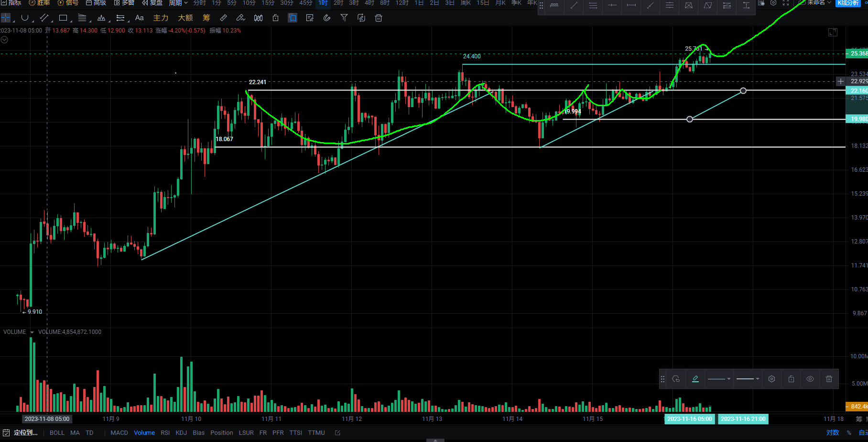Click the candlestick bars icon in drawing toolbar
Image resolution: width=868 pixels, height=442 pixels.
point(258,18)
